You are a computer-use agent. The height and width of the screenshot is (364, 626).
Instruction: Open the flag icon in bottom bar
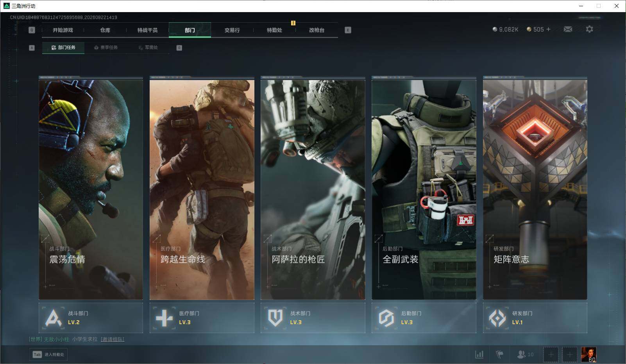[499, 354]
